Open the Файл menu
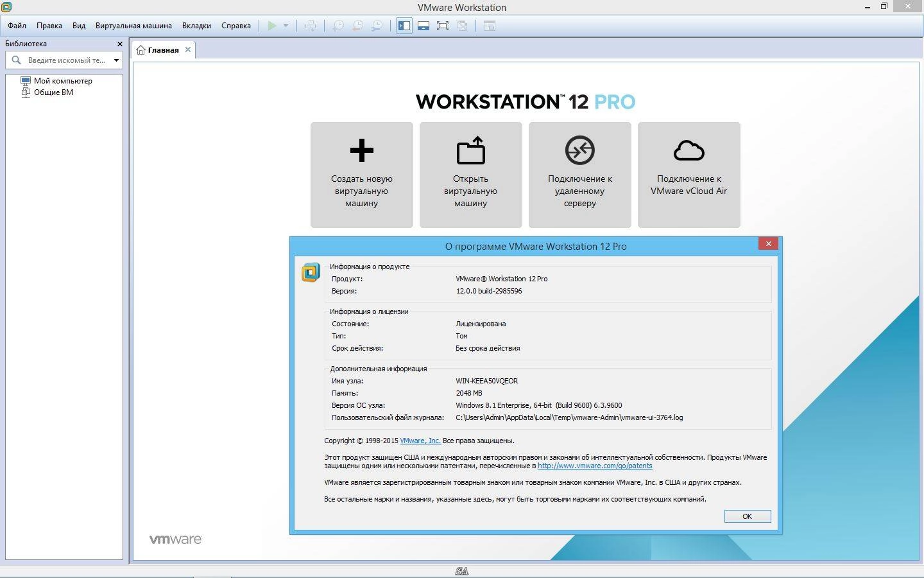Image resolution: width=924 pixels, height=578 pixels. [17, 26]
